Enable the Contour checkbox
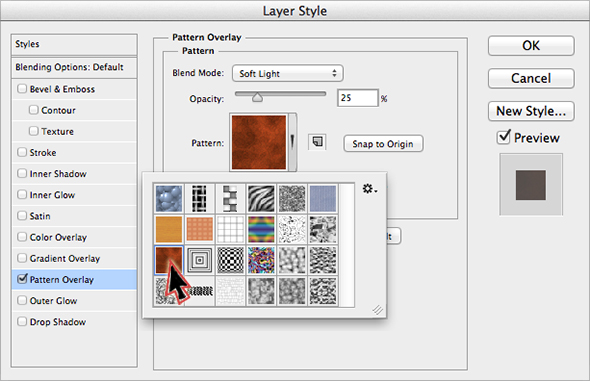 33,110
